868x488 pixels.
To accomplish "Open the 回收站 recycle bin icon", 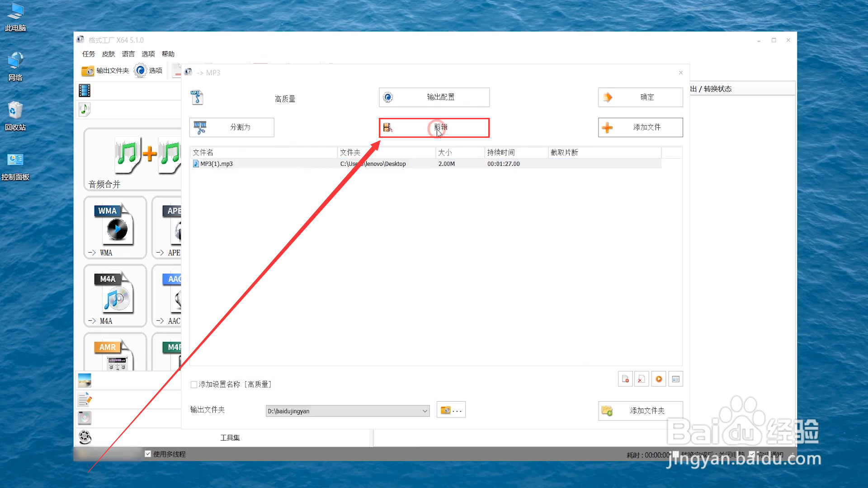I will [15, 116].
